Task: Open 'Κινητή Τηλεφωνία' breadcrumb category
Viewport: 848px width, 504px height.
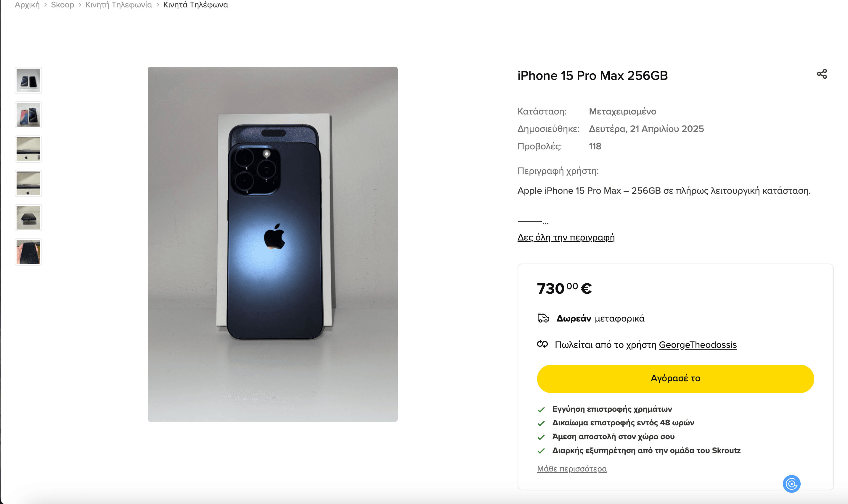Action: click(119, 5)
